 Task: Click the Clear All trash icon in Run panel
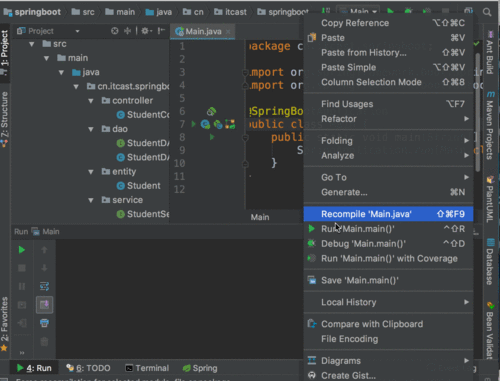pyautogui.click(x=44, y=341)
